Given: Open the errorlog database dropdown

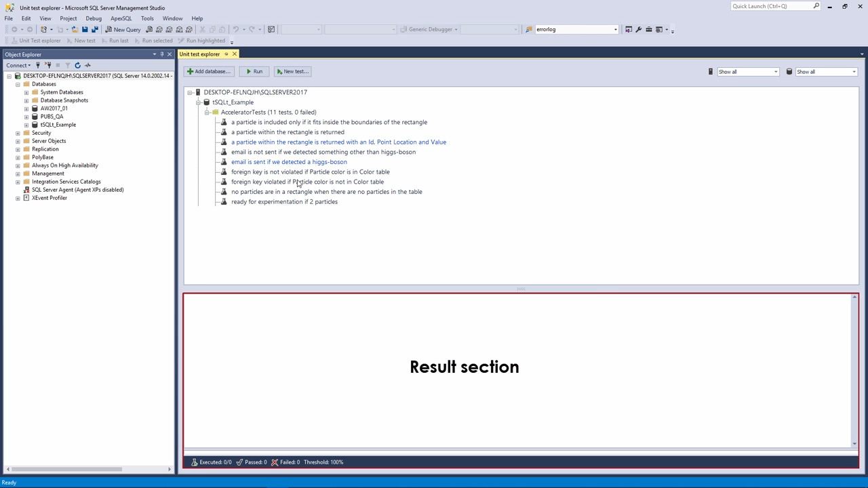Looking at the screenshot, I should [614, 29].
